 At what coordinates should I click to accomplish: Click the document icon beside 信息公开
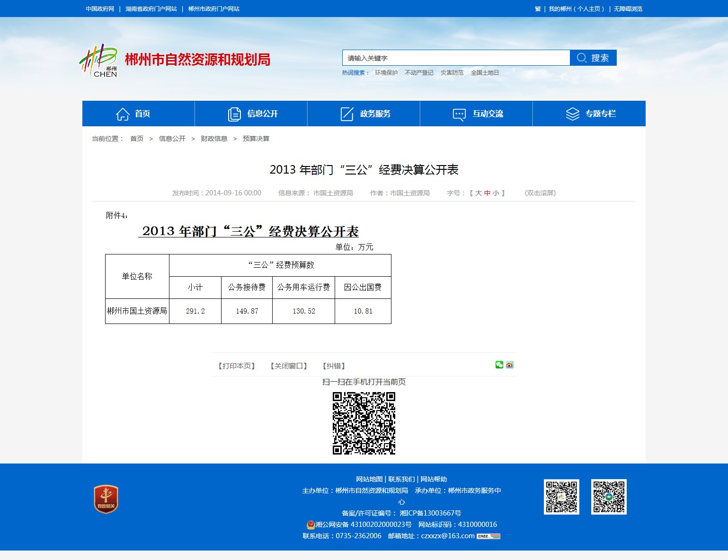point(234,114)
